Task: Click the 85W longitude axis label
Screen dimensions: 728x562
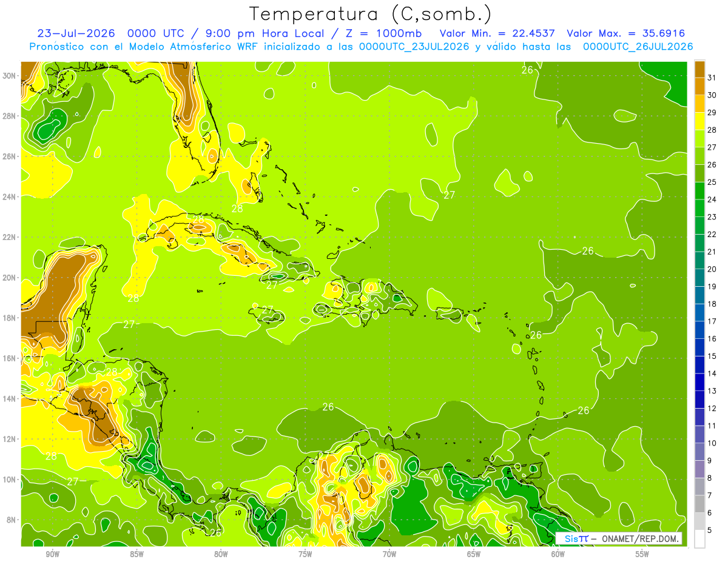Action: (136, 554)
